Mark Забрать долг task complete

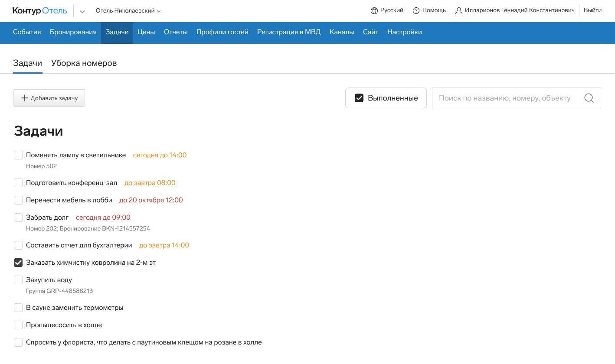18,218
